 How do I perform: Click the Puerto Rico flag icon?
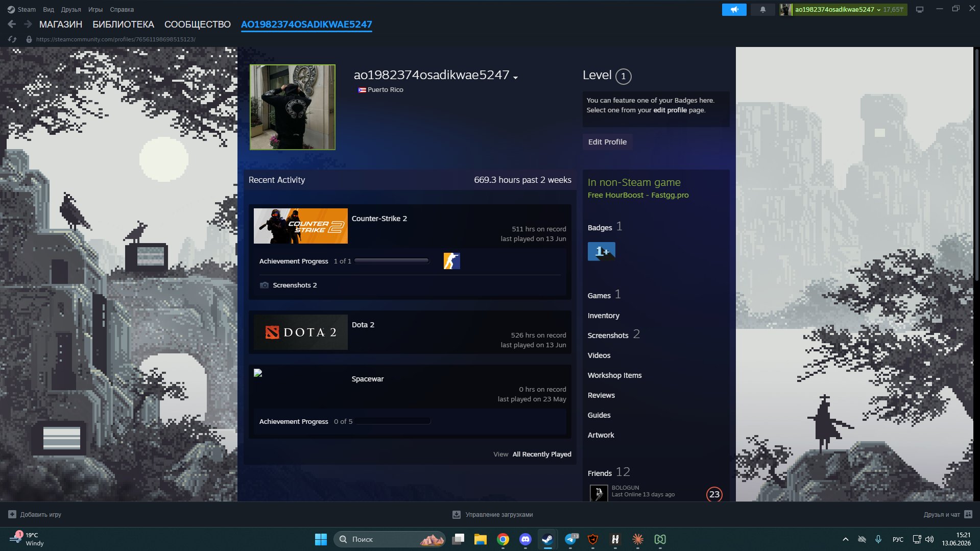click(x=362, y=90)
